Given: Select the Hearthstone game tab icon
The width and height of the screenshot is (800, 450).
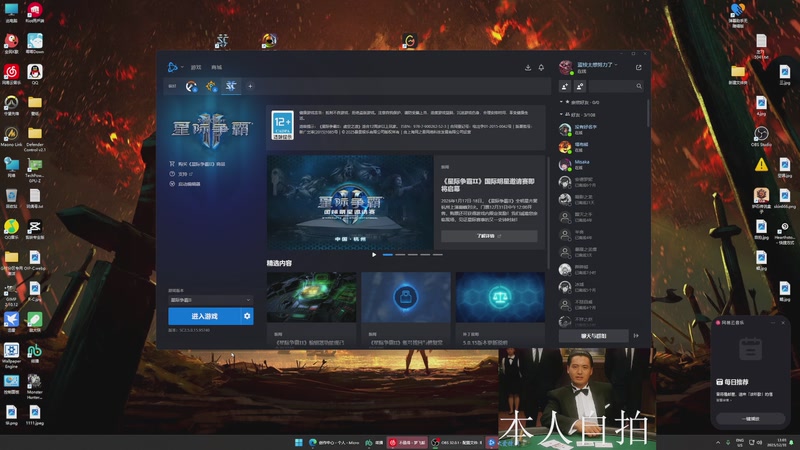Looking at the screenshot, I should [211, 86].
